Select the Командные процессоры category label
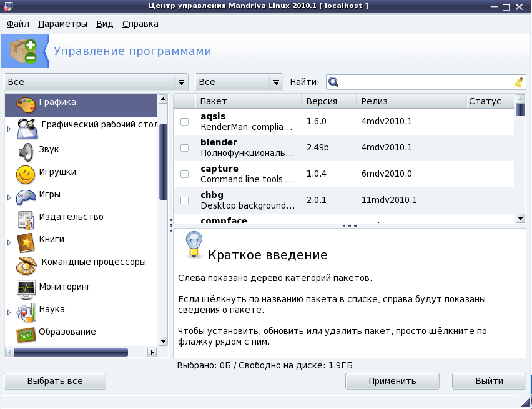532x409 pixels. (94, 262)
